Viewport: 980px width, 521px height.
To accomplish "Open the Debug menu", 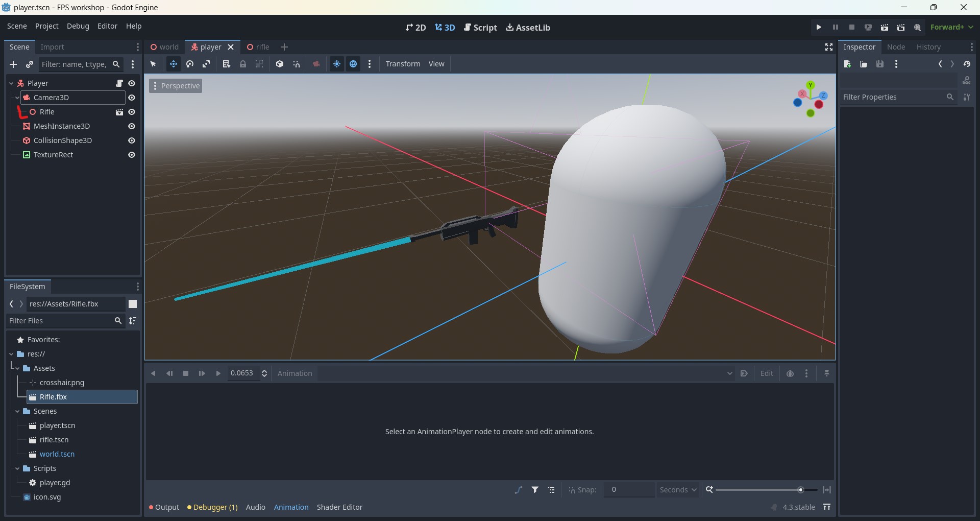I will coord(78,26).
